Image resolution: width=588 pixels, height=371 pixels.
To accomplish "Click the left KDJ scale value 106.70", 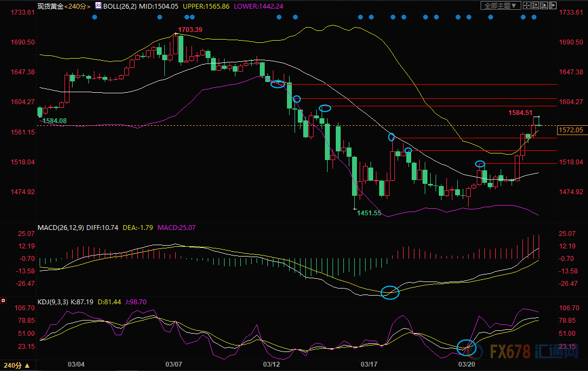I will click(24, 308).
